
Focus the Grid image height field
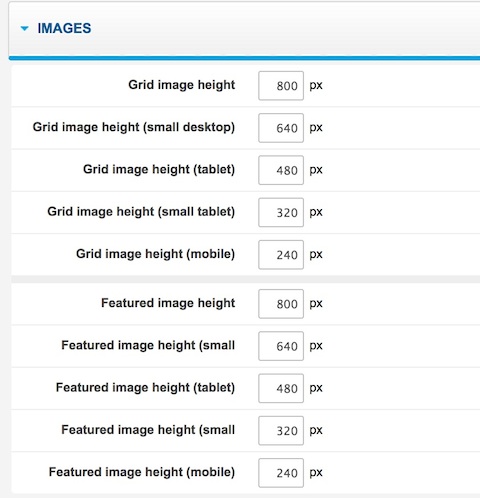point(281,85)
